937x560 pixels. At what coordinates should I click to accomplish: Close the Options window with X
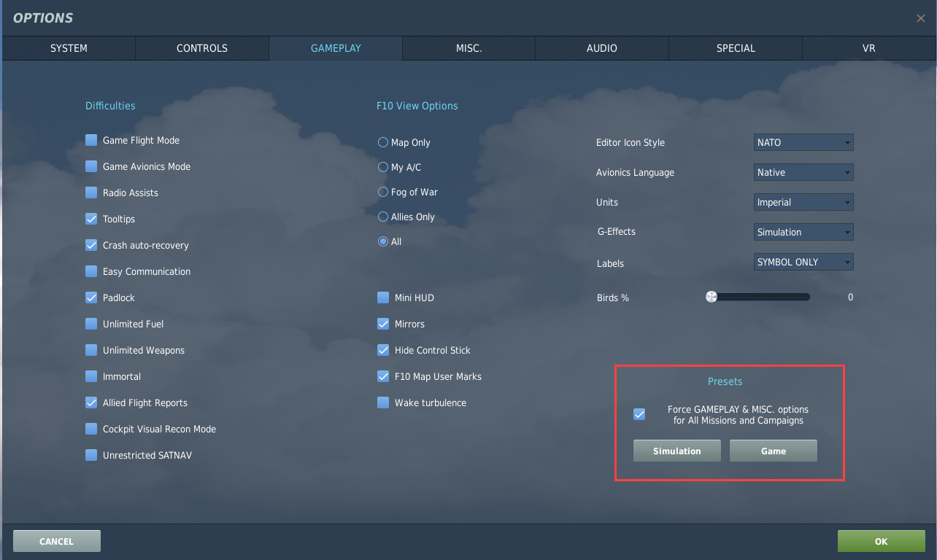point(920,18)
